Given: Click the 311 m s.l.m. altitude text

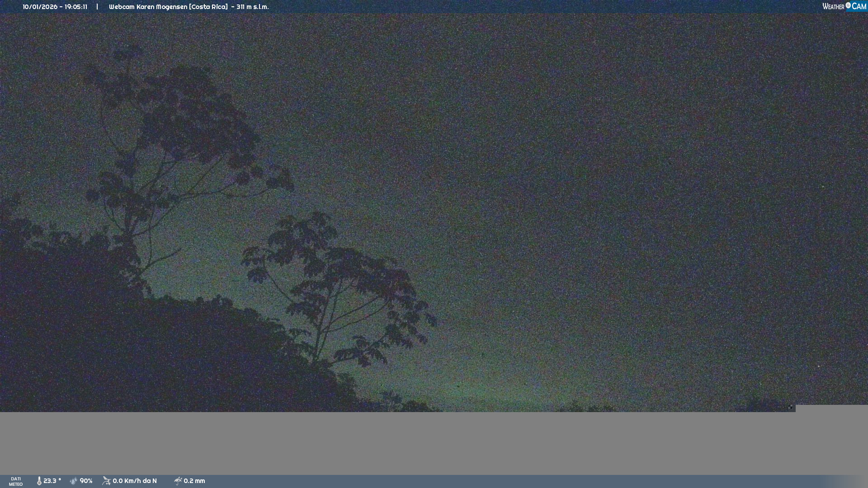Looking at the screenshot, I should coord(252,7).
